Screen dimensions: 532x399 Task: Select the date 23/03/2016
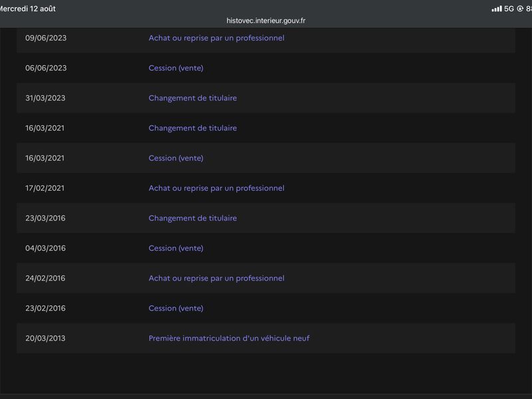[45, 218]
